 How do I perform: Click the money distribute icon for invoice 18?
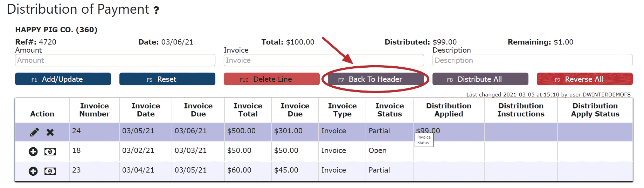coord(50,152)
